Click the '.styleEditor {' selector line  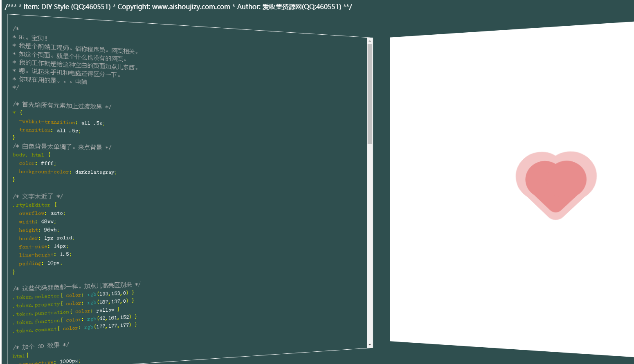(x=35, y=205)
